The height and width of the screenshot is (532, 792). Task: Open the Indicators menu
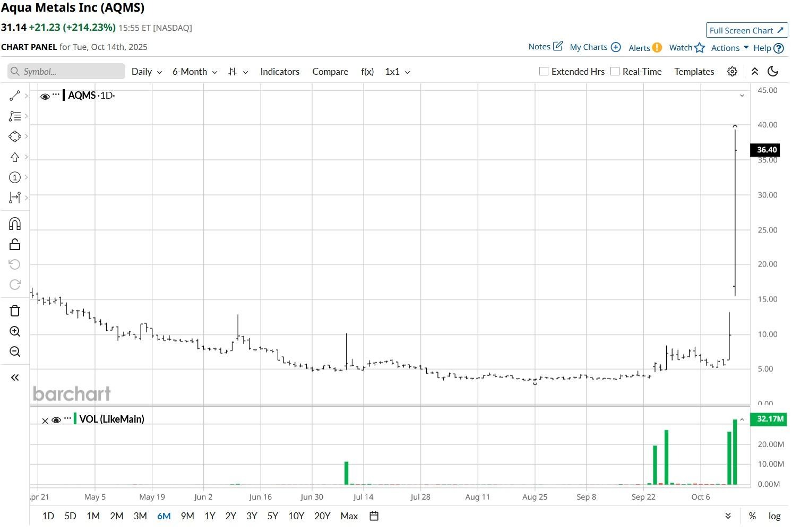280,72
